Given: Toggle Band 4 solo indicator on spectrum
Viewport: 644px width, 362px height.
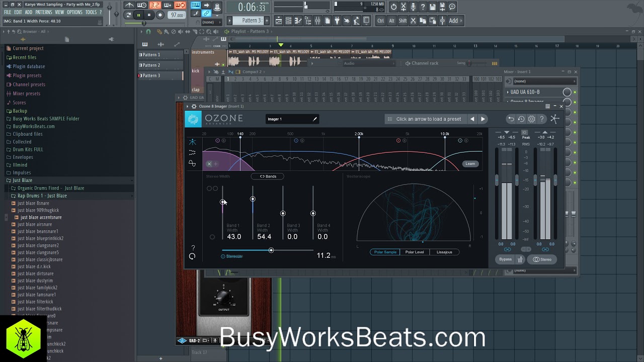Looking at the screenshot, I should click(x=466, y=141).
